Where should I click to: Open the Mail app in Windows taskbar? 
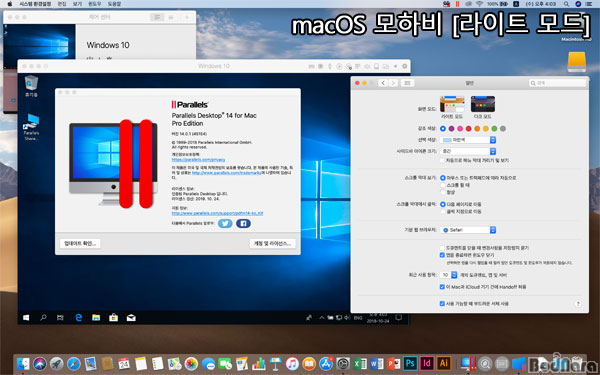tap(131, 318)
